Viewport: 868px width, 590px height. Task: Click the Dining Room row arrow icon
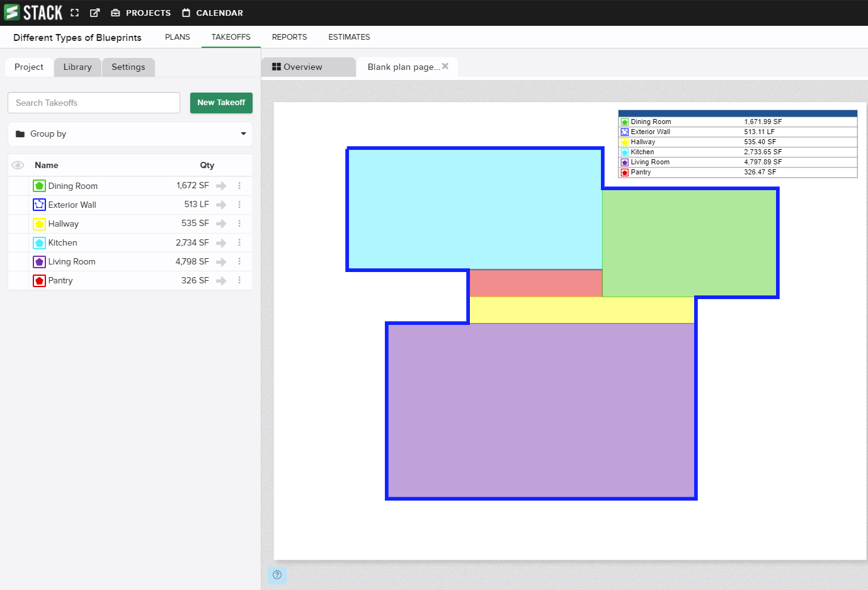click(x=221, y=186)
